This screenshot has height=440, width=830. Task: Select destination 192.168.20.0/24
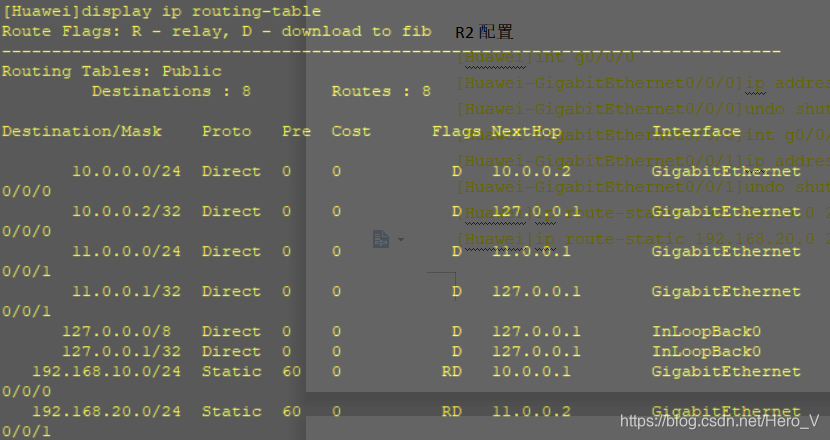point(106,411)
